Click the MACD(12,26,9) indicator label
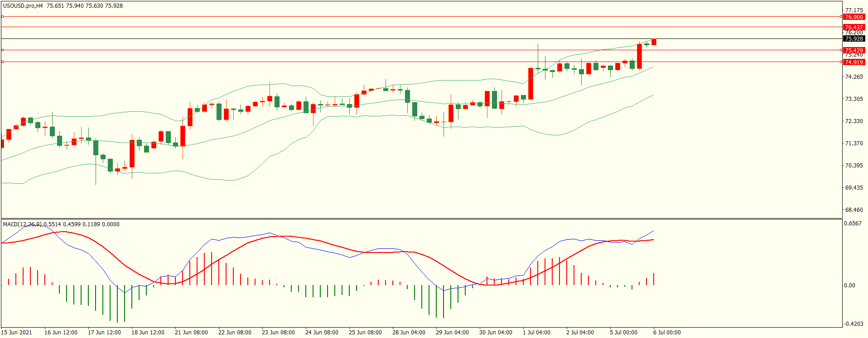Image resolution: width=868 pixels, height=338 pixels. tap(22, 224)
